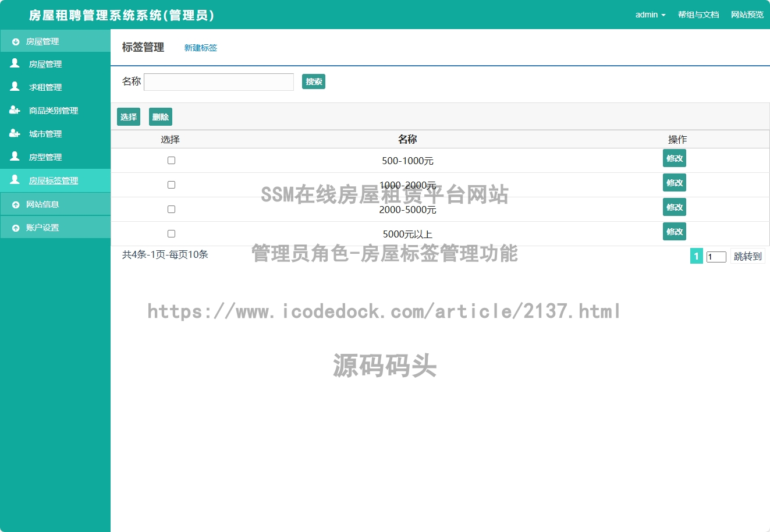The width and height of the screenshot is (770, 532).
Task: Click the 名称 column header
Action: [x=407, y=139]
